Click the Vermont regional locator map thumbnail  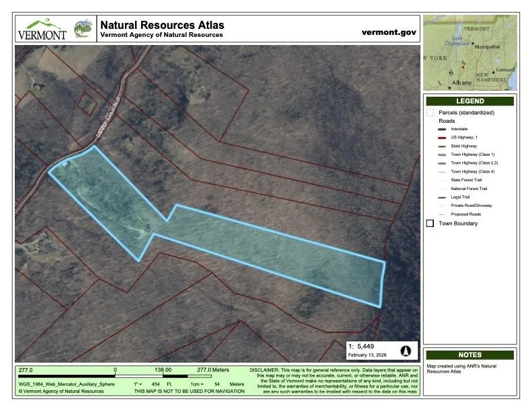click(x=470, y=52)
